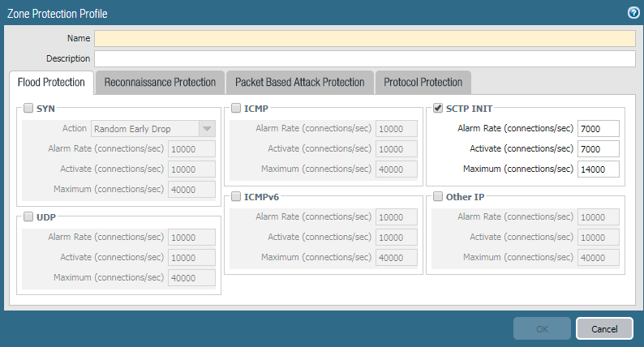Screen dimensions: 644x347
Task: Enable the SYN flood protection checkbox
Action: (x=28, y=109)
